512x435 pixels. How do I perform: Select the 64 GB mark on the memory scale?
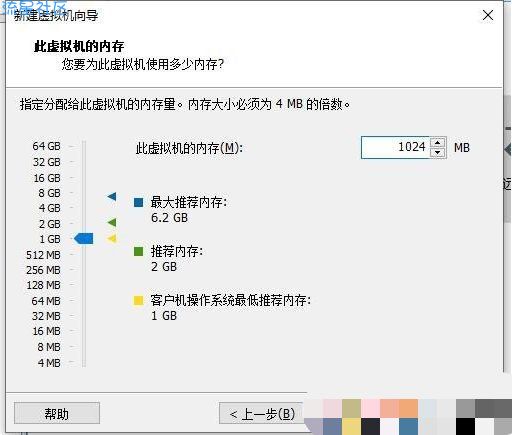[x=47, y=146]
